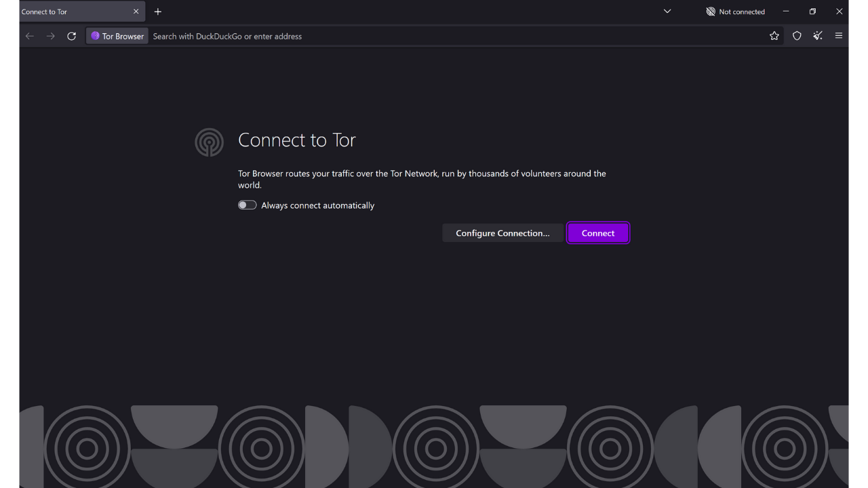Click the onion logo beside the Connect heading
This screenshot has width=868, height=488.
coord(210,142)
